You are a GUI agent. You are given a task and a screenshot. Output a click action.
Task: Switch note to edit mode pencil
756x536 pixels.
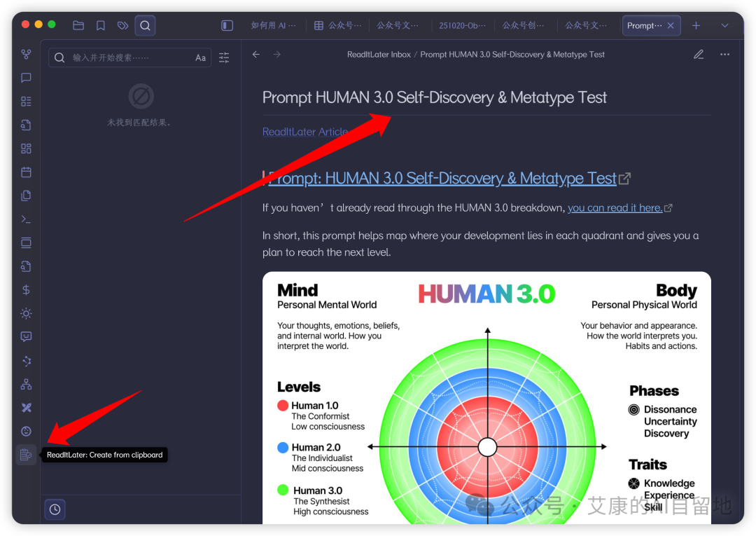[x=699, y=55]
